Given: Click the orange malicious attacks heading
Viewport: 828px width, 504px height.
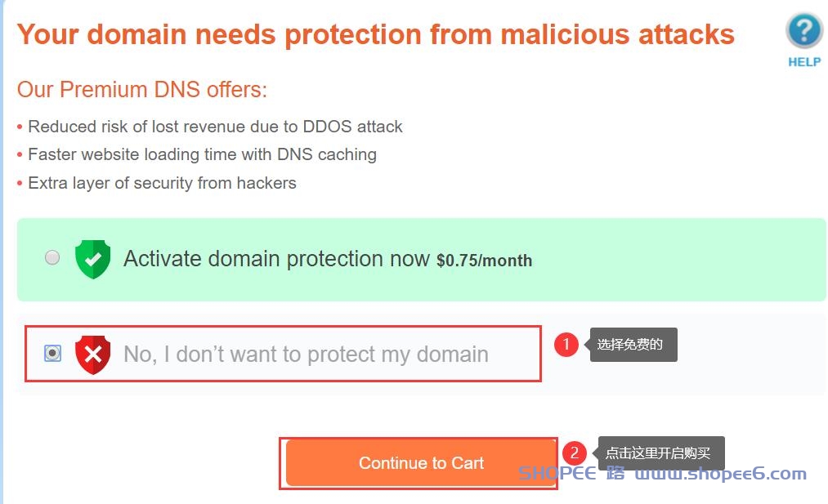Looking at the screenshot, I should (376, 34).
